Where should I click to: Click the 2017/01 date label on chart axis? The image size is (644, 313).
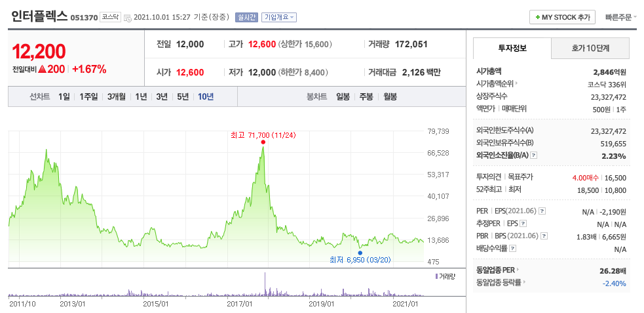(x=240, y=304)
